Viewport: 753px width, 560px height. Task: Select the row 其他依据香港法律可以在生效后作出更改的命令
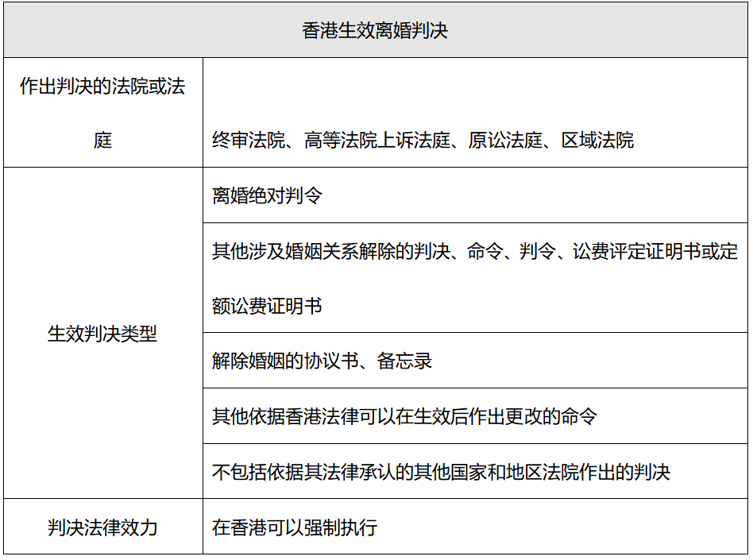click(476, 416)
